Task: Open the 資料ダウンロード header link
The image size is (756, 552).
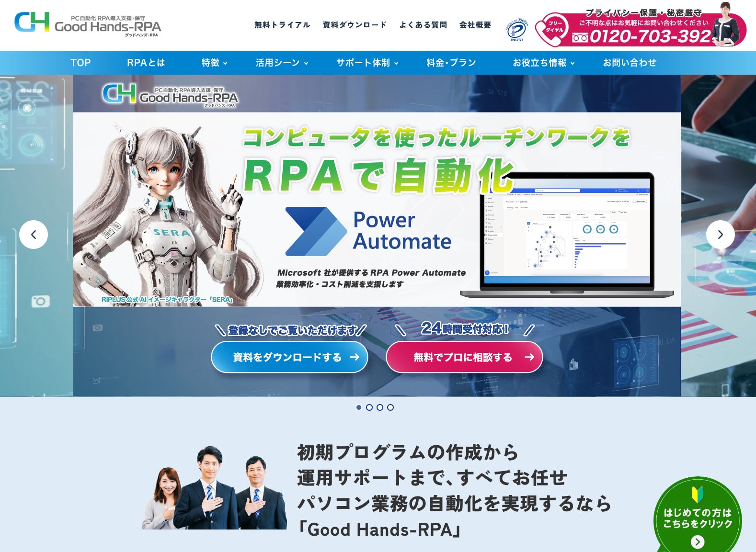Action: 355,25
